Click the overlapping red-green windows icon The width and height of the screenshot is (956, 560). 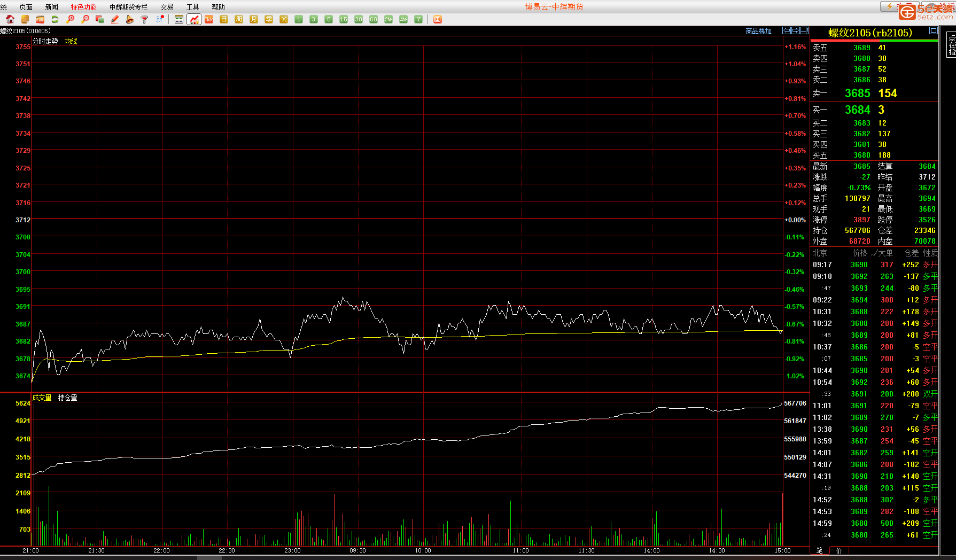tap(100, 19)
